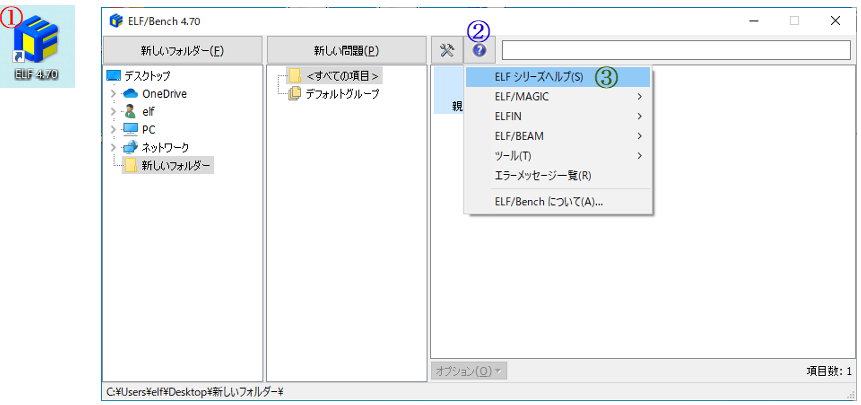Select the デフォルトグループ group label
Screen dimensions: 861x405
(x=343, y=94)
